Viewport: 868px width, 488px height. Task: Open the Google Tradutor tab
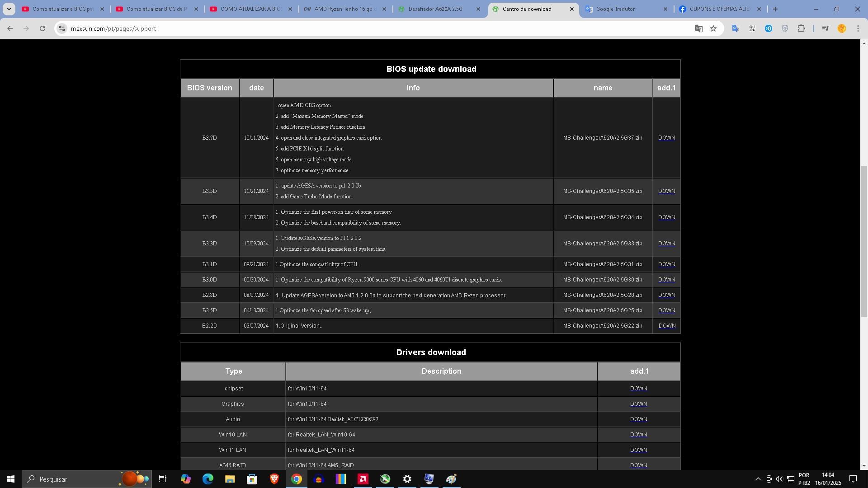627,9
